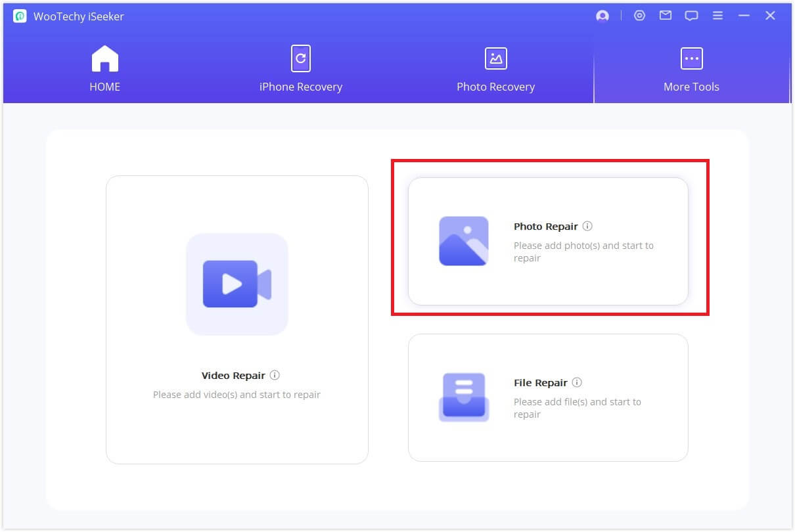Click the WooTechy iSeeker app logo
The height and width of the screenshot is (532, 795).
click(20, 16)
